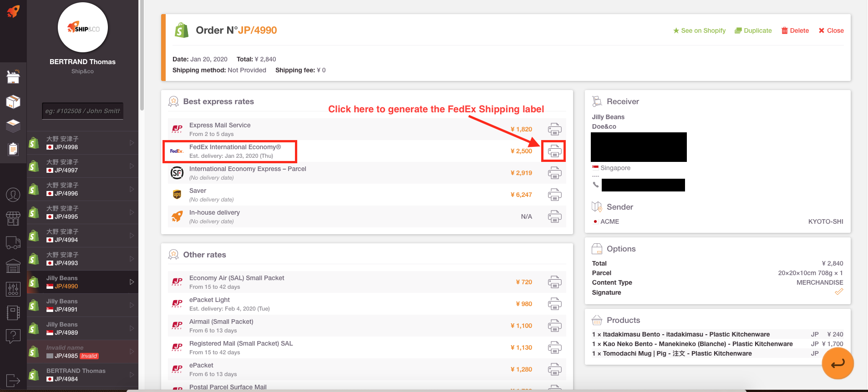The height and width of the screenshot is (392, 868).
Task: Open the sealed package icon in sidebar
Action: (13, 101)
